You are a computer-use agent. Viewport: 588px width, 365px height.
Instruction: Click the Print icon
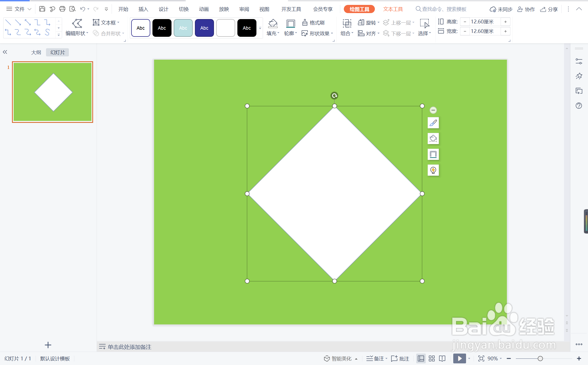(62, 9)
